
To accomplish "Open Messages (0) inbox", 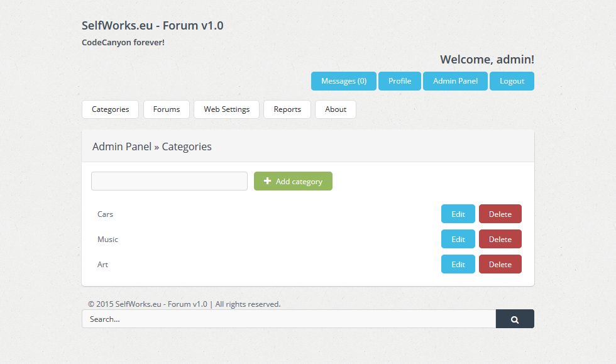I will click(x=344, y=81).
